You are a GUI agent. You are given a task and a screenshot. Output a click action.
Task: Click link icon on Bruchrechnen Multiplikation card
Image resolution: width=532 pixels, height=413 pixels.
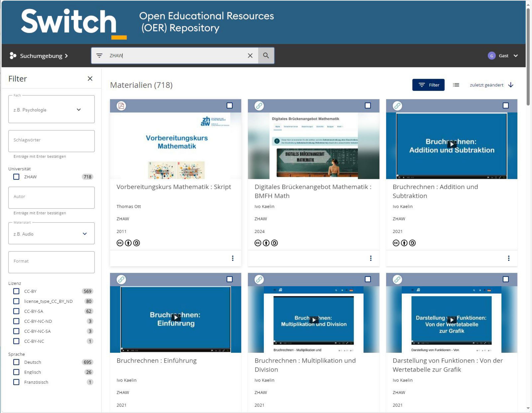[259, 280]
